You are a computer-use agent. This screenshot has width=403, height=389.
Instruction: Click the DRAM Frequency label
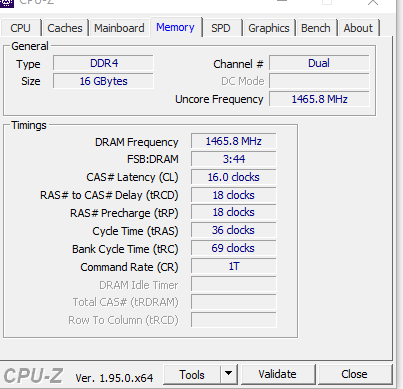(137, 142)
